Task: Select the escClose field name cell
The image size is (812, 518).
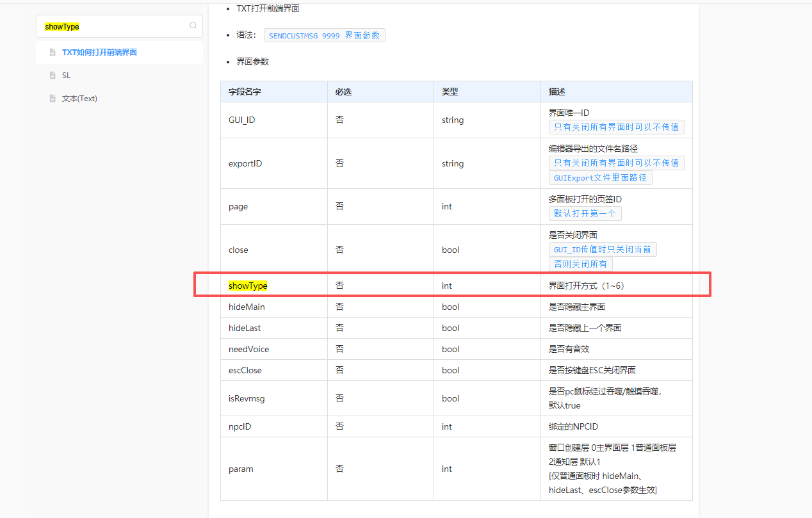Action: point(245,370)
